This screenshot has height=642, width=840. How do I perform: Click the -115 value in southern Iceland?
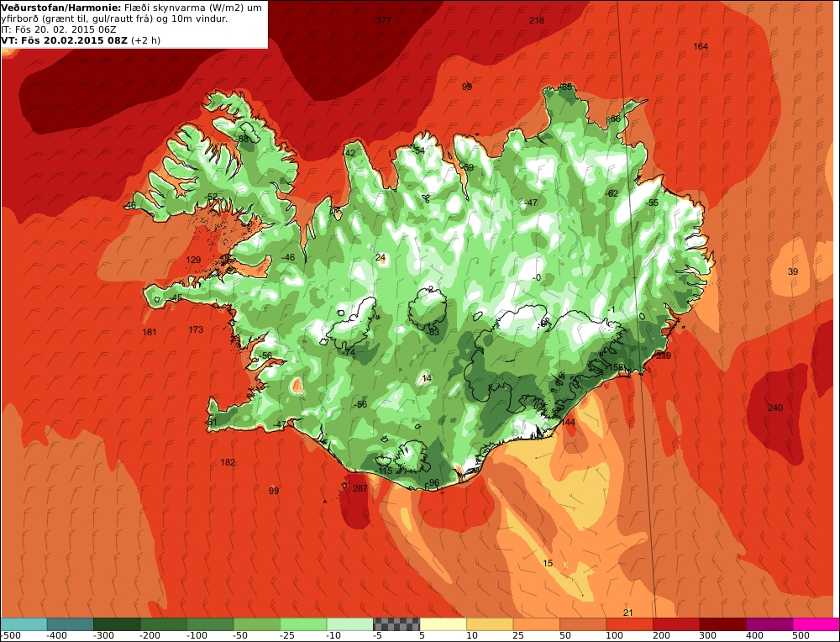tap(384, 471)
